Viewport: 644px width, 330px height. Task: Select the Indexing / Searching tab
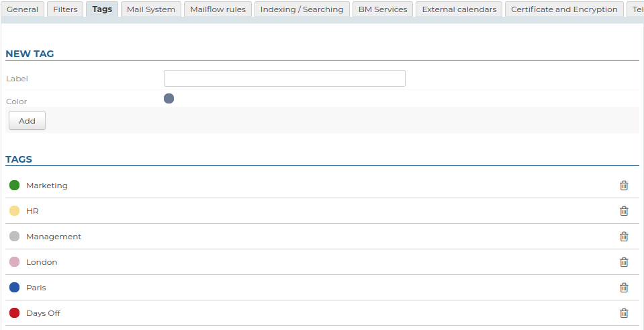coord(302,9)
